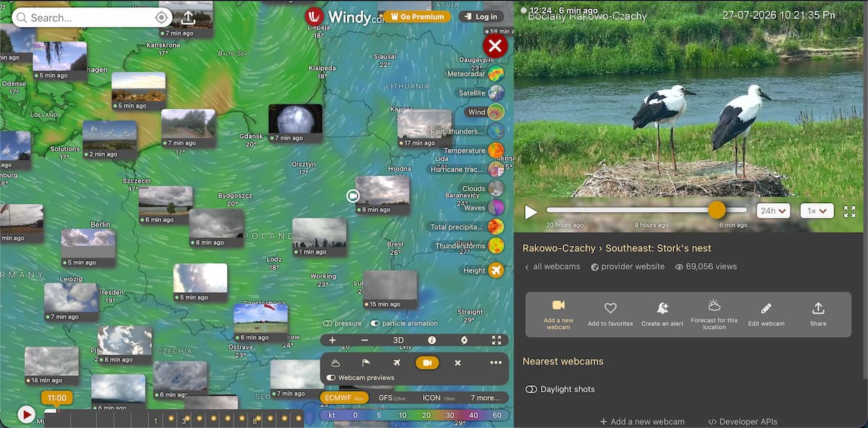Click the locate-me icon in search bar
Image resolution: width=868 pixels, height=428 pixels.
click(x=161, y=17)
